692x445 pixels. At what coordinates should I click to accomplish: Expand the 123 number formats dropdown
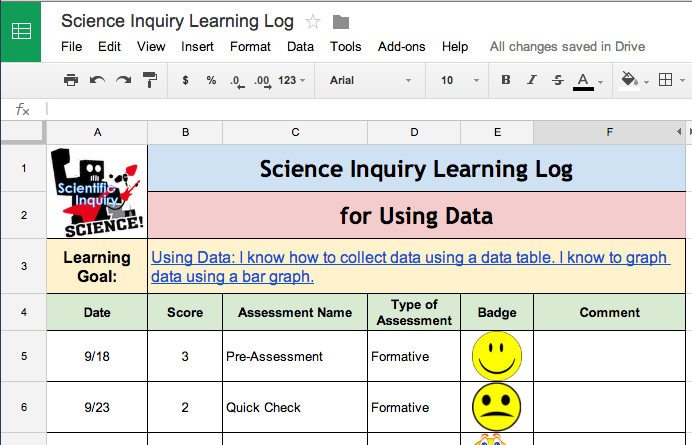tap(293, 80)
